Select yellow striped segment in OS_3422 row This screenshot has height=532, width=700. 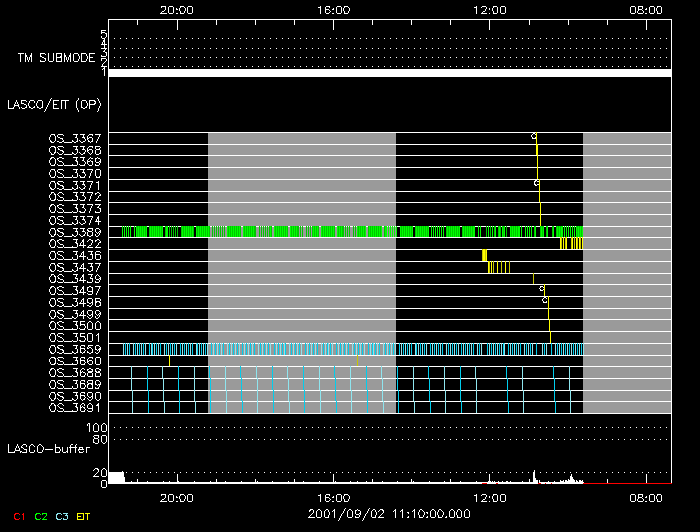(x=571, y=243)
